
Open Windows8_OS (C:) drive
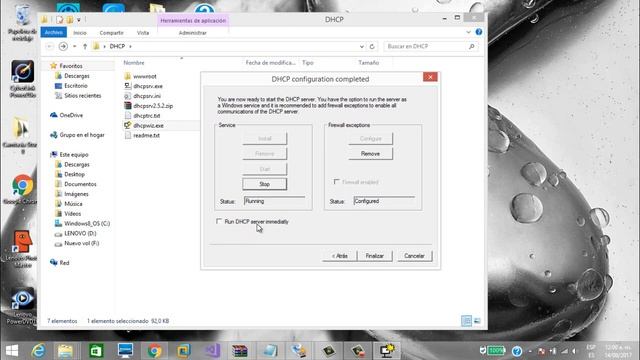87,223
